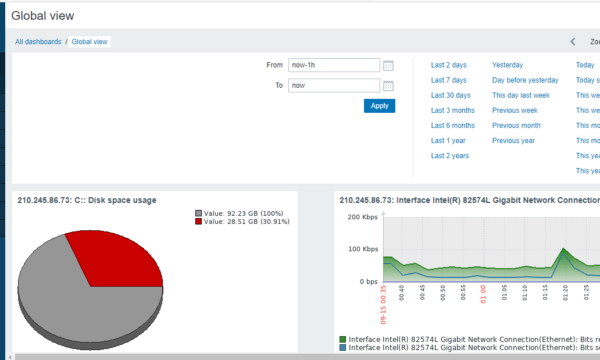Click the From time input field
600x360 pixels.
(x=334, y=65)
